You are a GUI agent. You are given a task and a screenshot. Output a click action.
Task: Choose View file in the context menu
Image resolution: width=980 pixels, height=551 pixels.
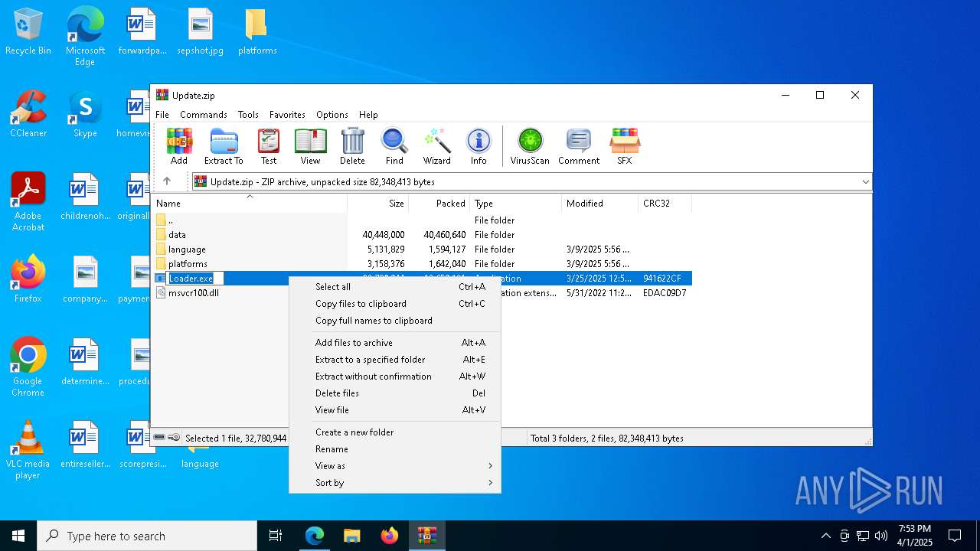point(395,410)
